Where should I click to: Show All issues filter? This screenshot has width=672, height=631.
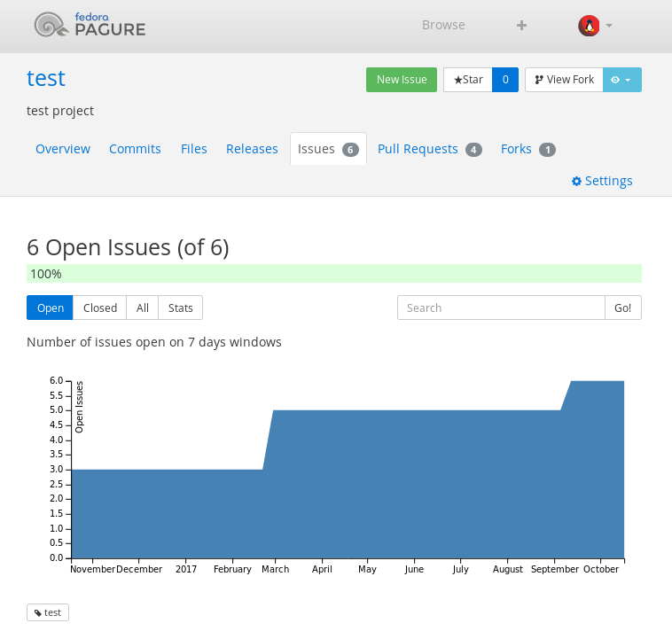pyautogui.click(x=142, y=308)
